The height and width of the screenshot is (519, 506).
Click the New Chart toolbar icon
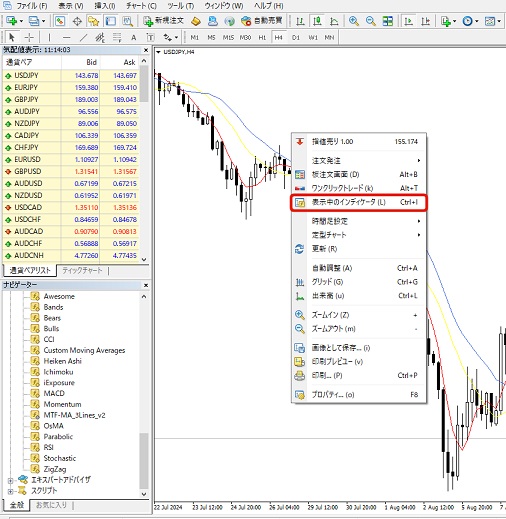click(x=12, y=21)
